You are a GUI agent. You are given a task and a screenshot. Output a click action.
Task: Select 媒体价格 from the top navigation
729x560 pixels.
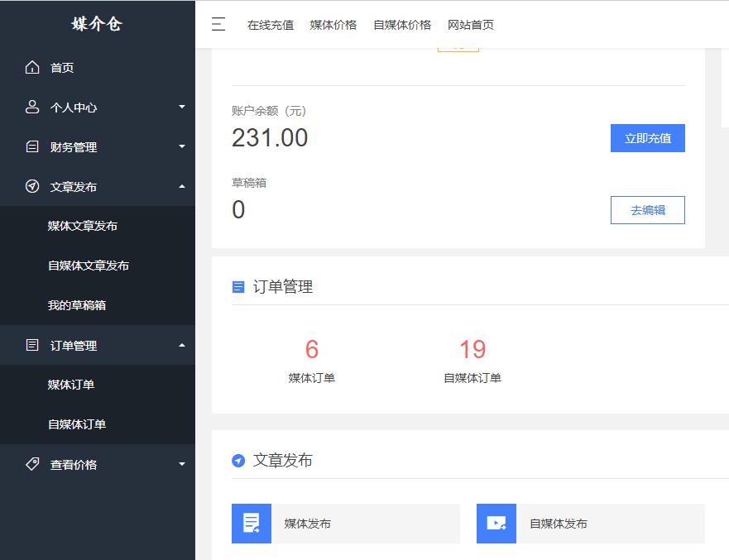(333, 25)
